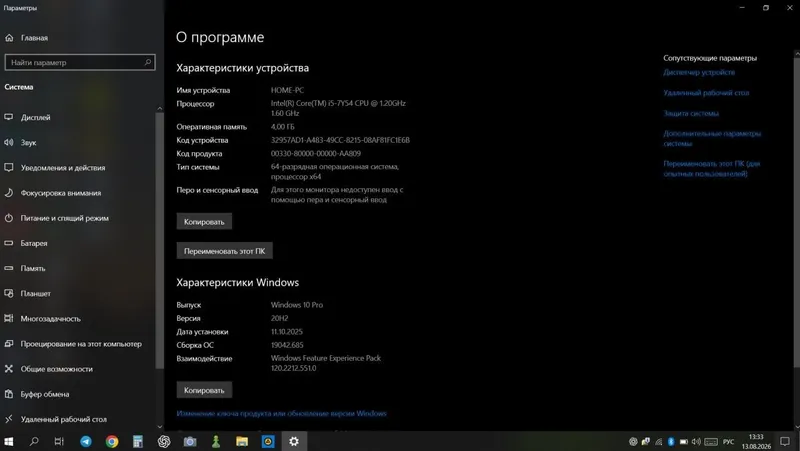This screenshot has height=451, width=800.
Task: Select the Код продукта value text
Action: [316, 153]
